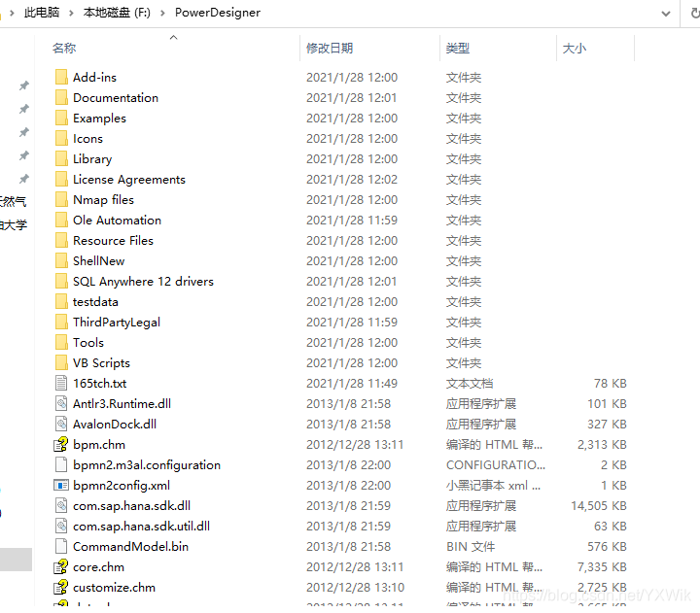This screenshot has width=700, height=613.
Task: Refresh the folder with the refresh button
Action: (x=694, y=14)
